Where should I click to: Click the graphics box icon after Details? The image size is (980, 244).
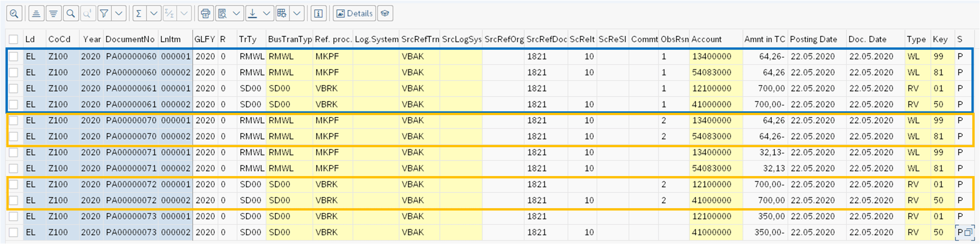pyautogui.click(x=385, y=13)
